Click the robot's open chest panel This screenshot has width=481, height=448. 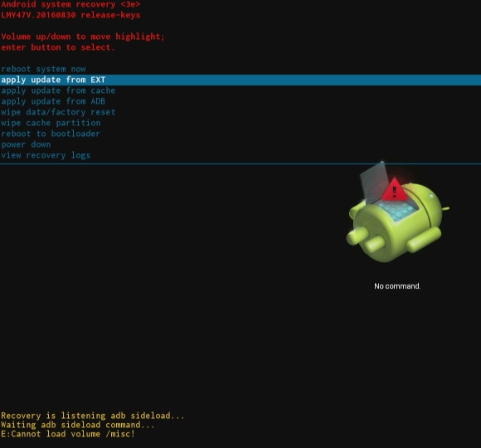pos(396,209)
